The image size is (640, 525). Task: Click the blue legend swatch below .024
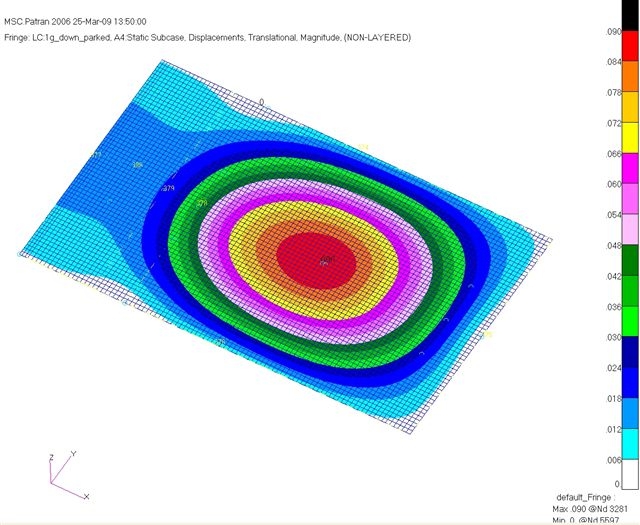pos(630,383)
